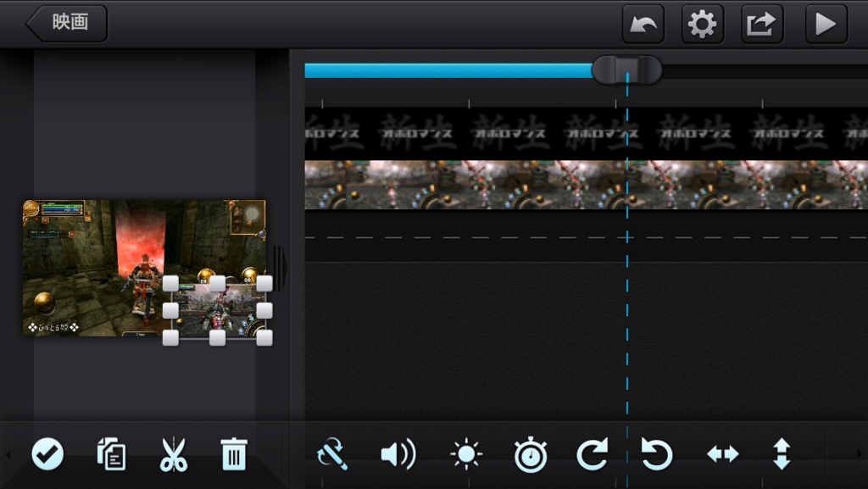Viewport: 868px width, 489px height.
Task: Rotate clip counterclockwise
Action: [x=657, y=454]
